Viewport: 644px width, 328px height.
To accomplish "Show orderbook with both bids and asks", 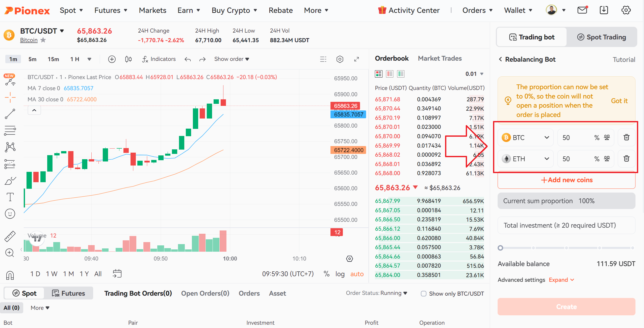I will (379, 74).
